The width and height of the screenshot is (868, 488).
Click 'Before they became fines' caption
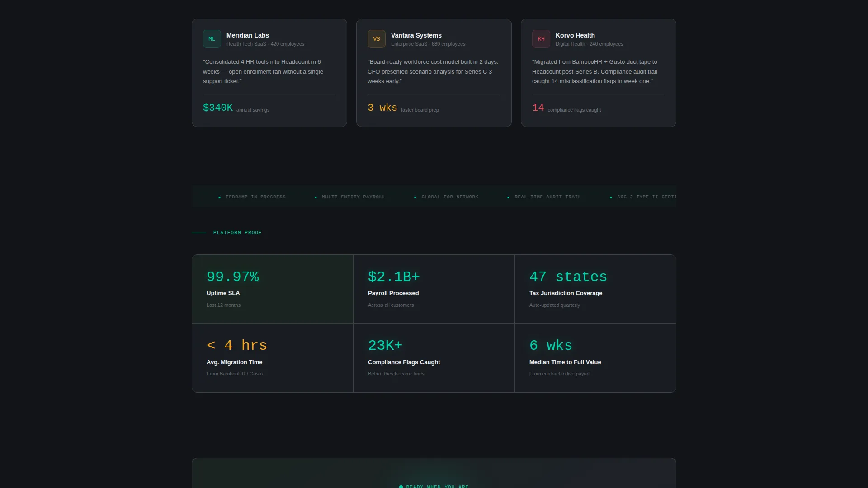[x=396, y=374]
